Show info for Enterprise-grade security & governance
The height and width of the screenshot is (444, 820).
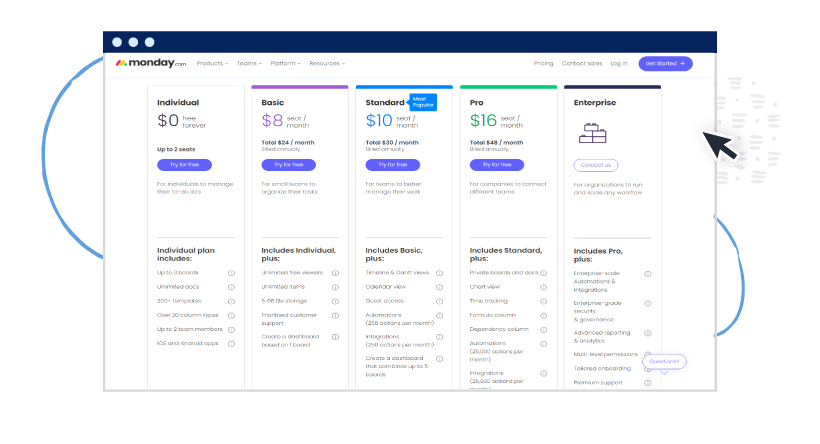tap(647, 303)
